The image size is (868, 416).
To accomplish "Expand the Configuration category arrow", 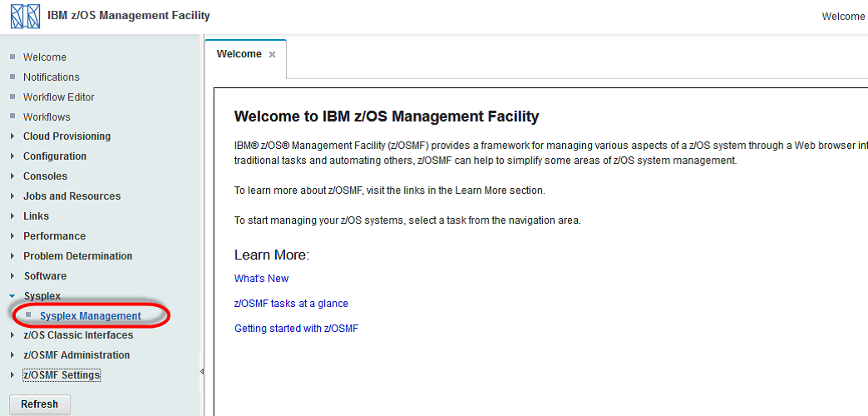I will point(12,156).
